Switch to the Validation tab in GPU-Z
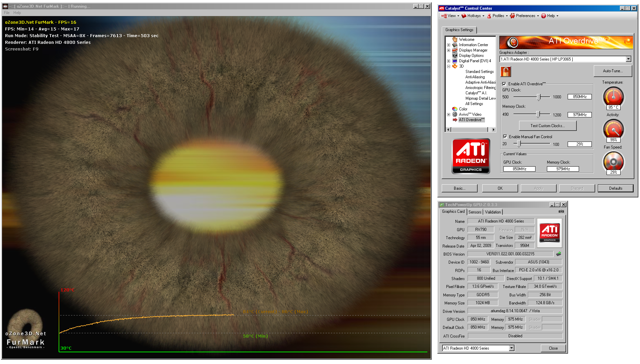This screenshot has width=640, height=364. click(x=493, y=212)
